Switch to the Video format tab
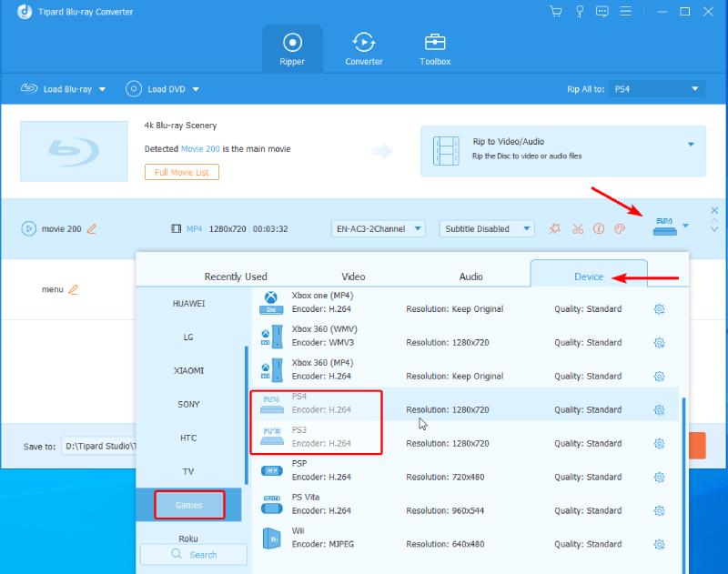 point(353,277)
